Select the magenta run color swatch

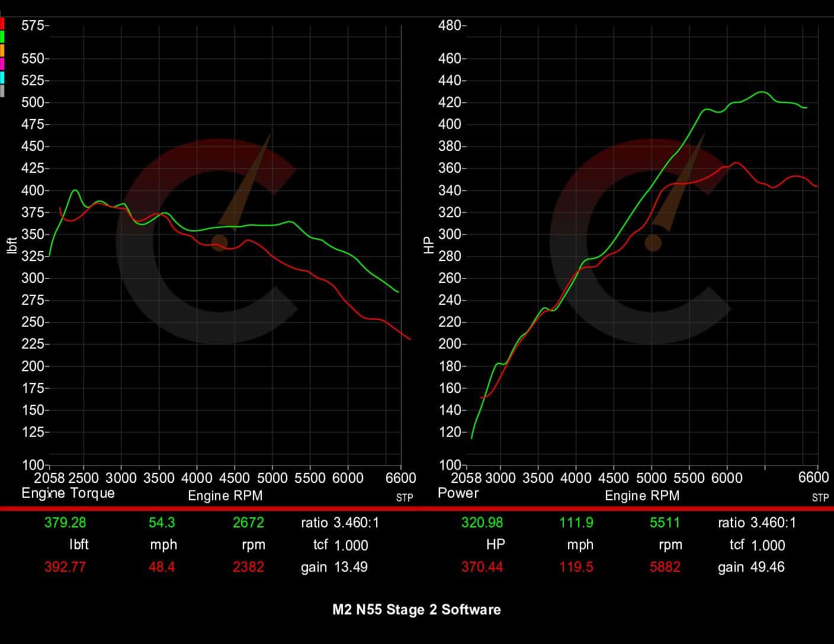2,63
